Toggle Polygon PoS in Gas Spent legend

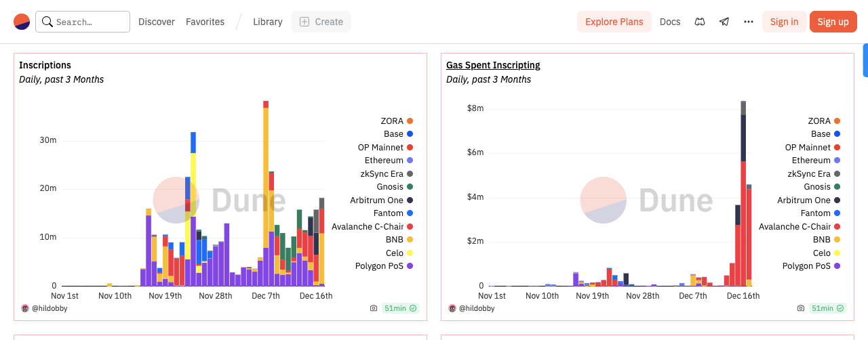(x=812, y=266)
